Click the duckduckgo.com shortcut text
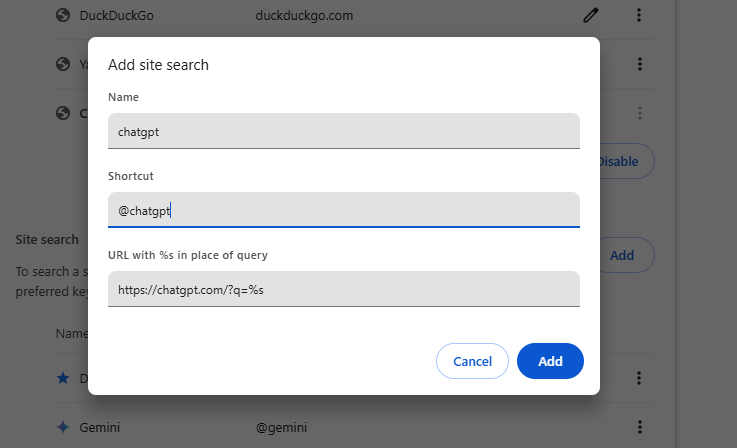The image size is (737, 448). 304,16
